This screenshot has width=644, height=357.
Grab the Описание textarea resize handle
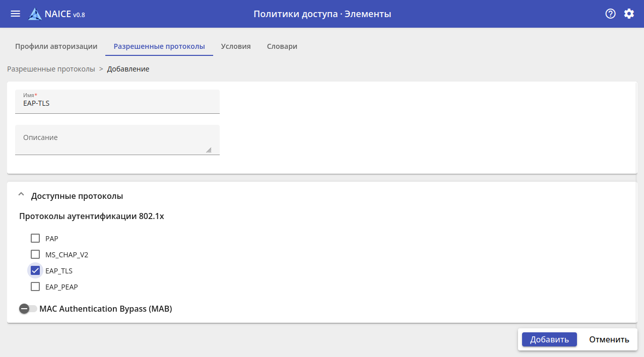coord(209,150)
